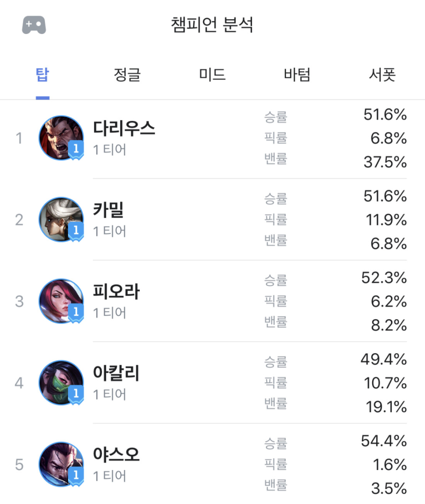The image size is (425, 504).
Task: Open 피오라 champion portrait
Action: click(x=61, y=301)
